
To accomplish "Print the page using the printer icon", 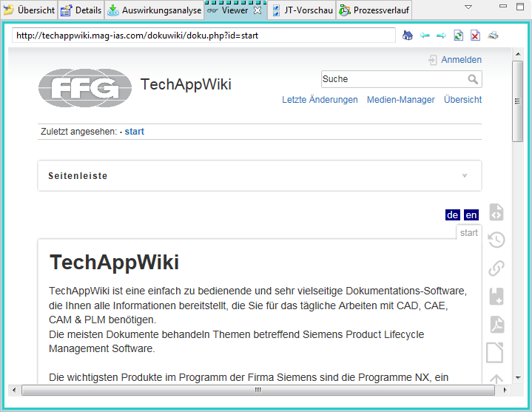I will click(493, 36).
